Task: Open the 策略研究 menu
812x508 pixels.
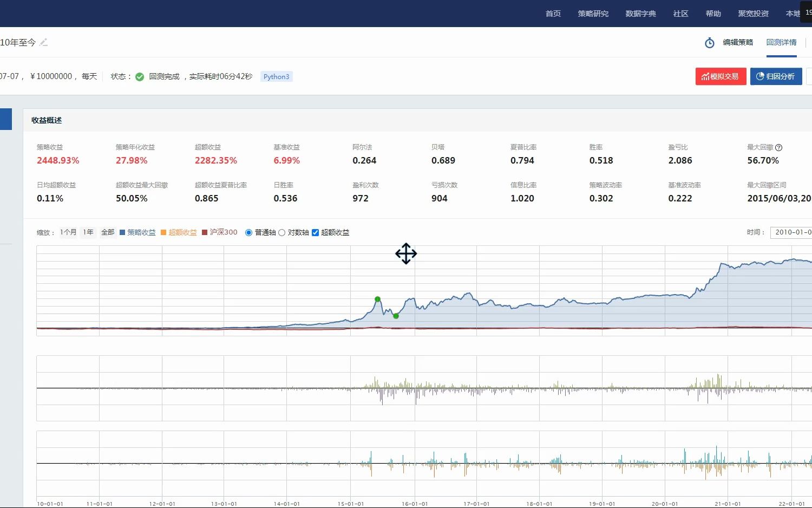Action: [x=593, y=14]
